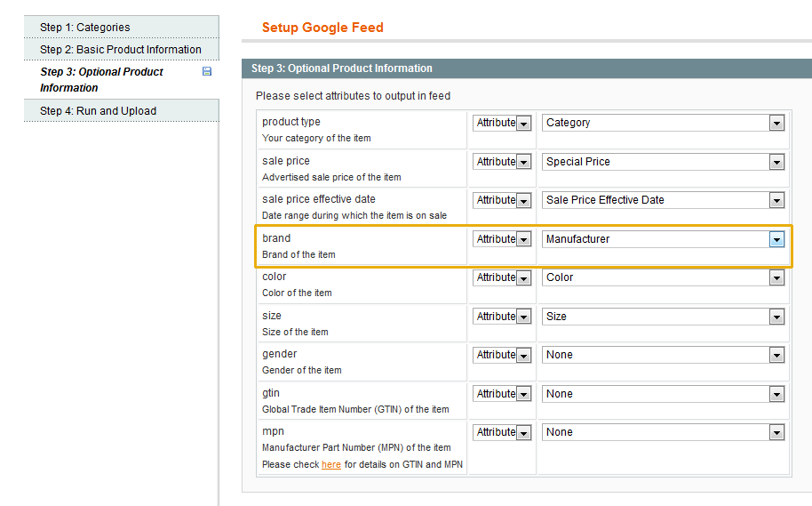Open Sale Price Effective Date value dropdown
This screenshot has width=812, height=506.
point(663,200)
